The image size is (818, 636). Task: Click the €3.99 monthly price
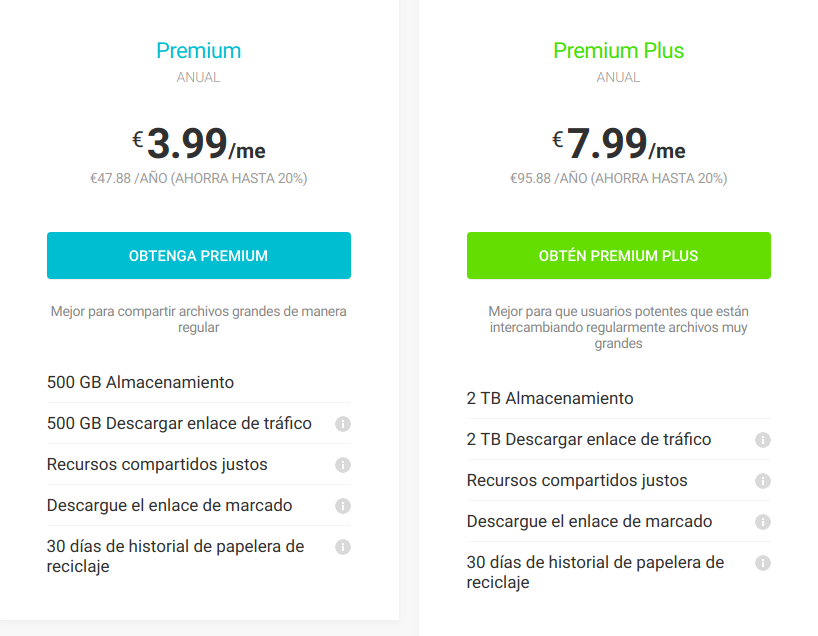[199, 143]
